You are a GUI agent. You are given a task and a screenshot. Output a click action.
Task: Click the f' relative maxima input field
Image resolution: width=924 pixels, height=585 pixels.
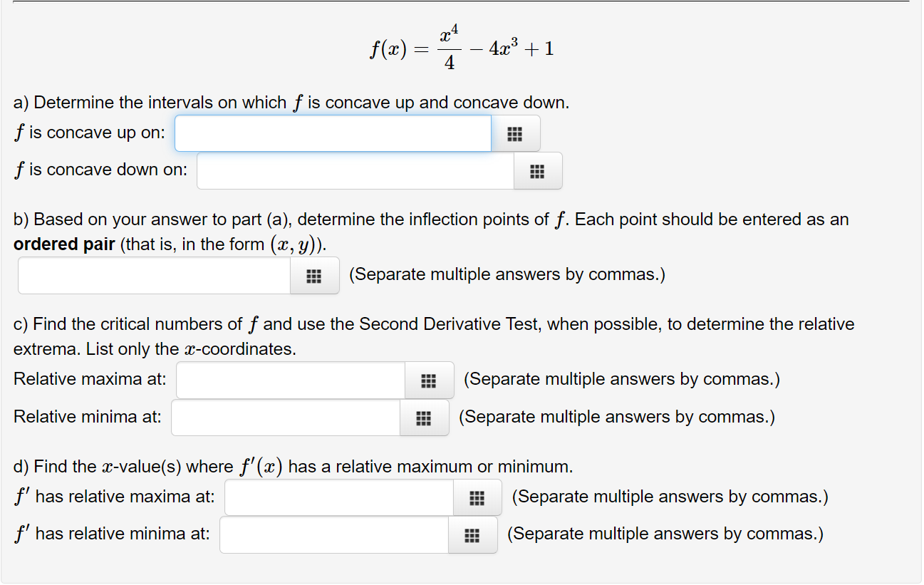pyautogui.click(x=338, y=497)
